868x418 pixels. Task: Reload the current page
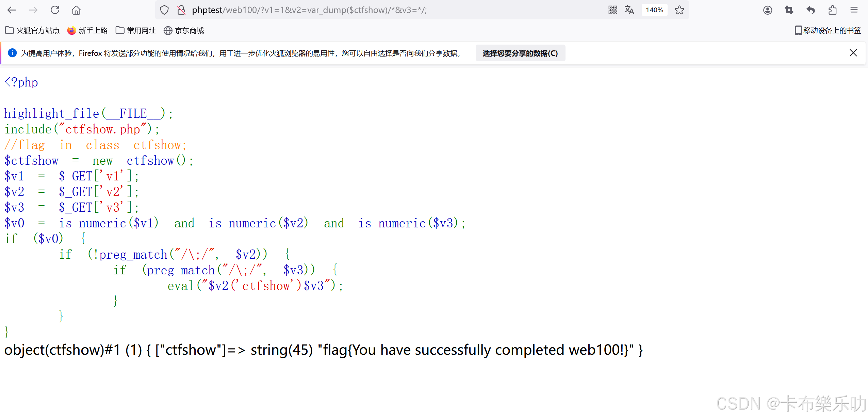[x=55, y=10]
